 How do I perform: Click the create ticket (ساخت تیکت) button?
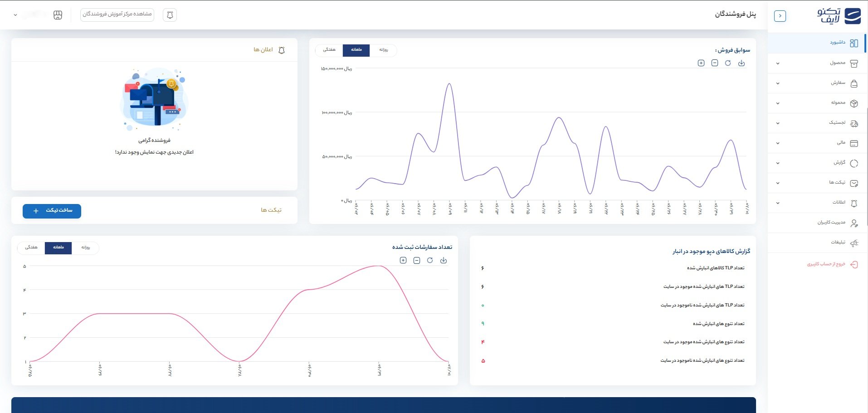click(x=52, y=211)
